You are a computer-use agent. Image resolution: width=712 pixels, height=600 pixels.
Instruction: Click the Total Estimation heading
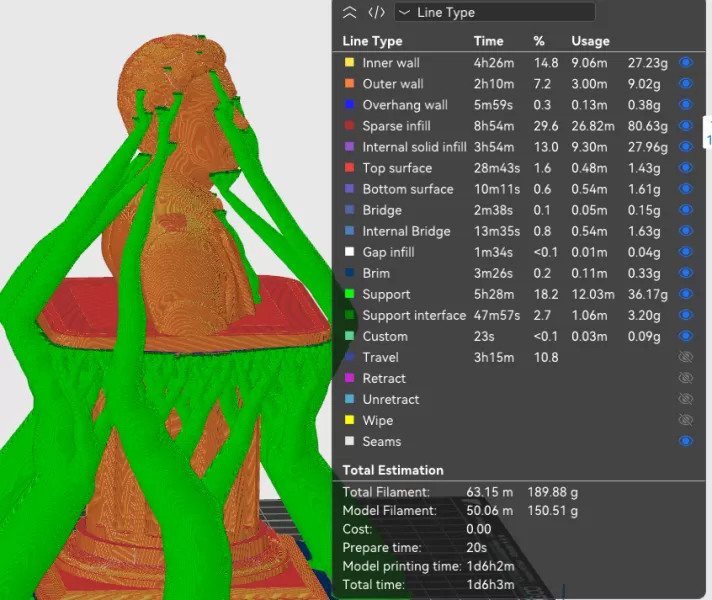coord(393,470)
